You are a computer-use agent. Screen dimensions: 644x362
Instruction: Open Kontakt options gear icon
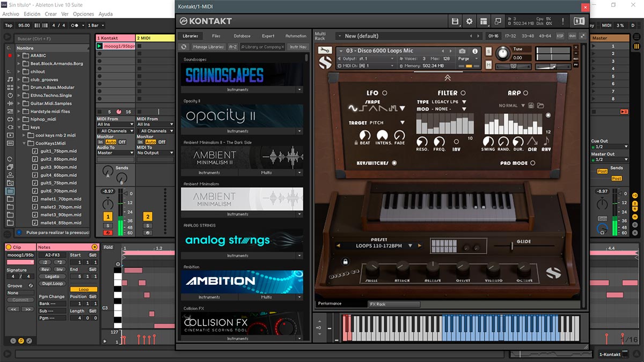tap(470, 21)
